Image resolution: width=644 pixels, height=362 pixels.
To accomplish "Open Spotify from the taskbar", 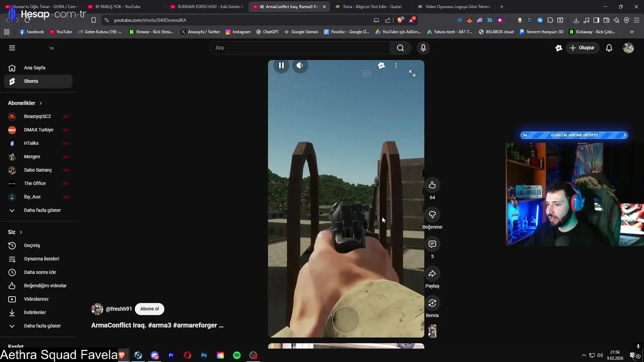I will tap(237, 355).
